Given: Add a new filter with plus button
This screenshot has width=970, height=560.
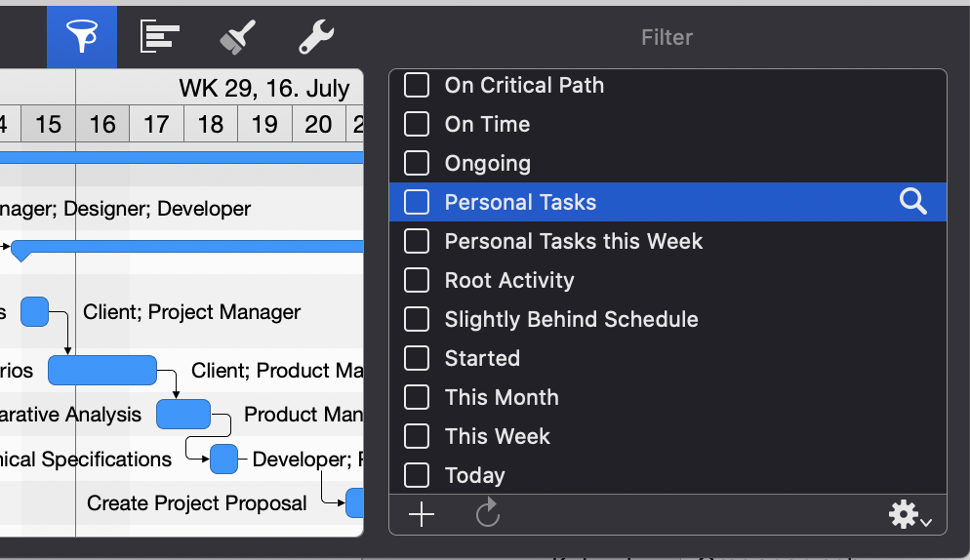Looking at the screenshot, I should [422, 514].
